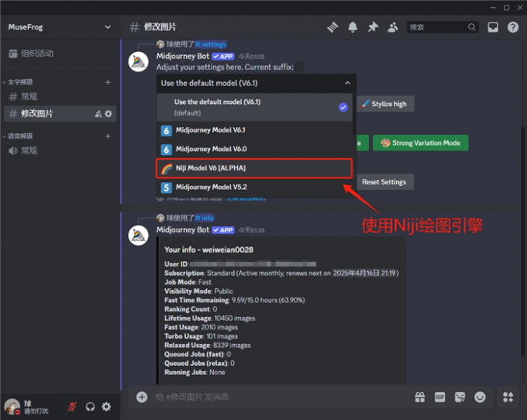Click the 'Visibility Mode: Public' line
The height and width of the screenshot is (420, 527).
198,291
